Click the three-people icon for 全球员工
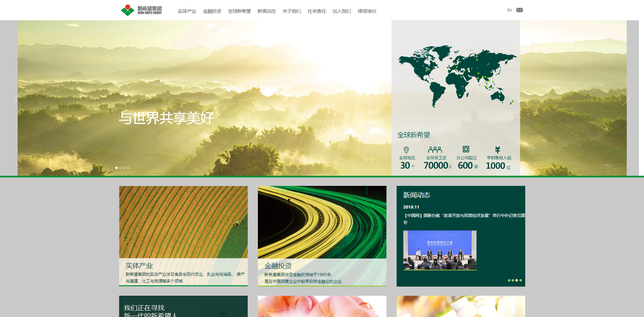 click(435, 149)
